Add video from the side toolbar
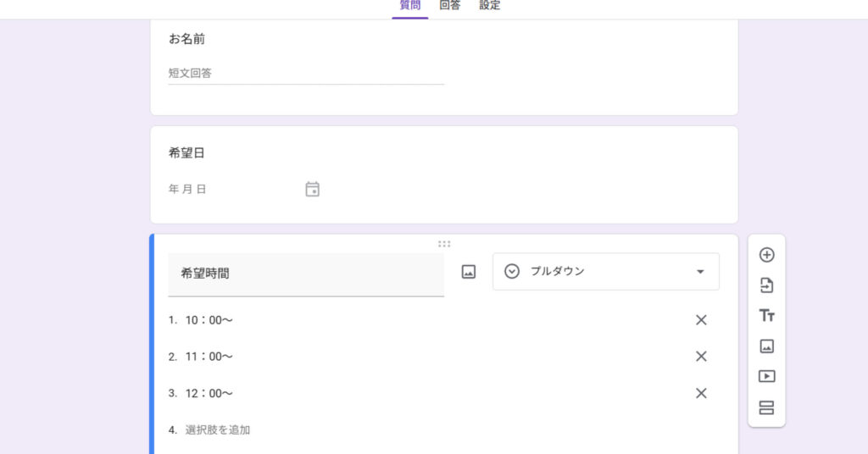Viewport: 868px width, 454px height. pyautogui.click(x=766, y=376)
